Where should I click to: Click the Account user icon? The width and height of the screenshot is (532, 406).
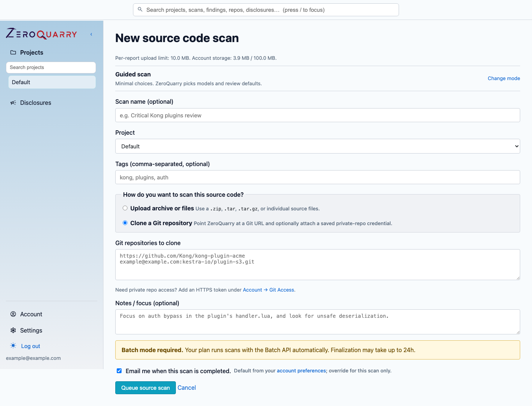pos(13,314)
